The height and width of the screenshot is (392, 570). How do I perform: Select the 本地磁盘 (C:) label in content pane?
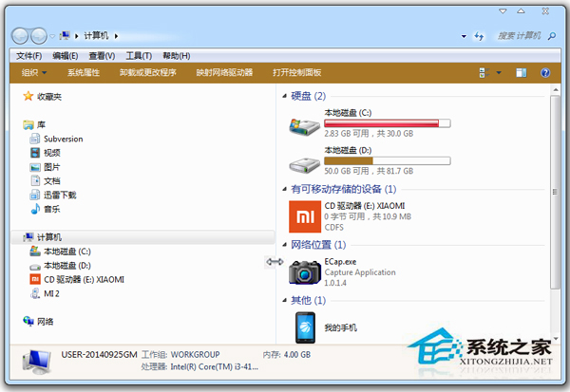click(x=349, y=113)
